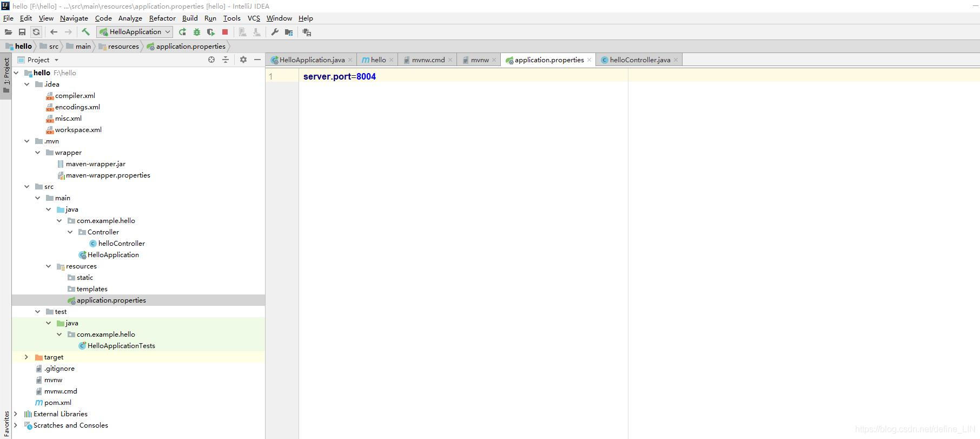Close the hello pom tab
Screen dimensions: 980x439
[x=392, y=60]
